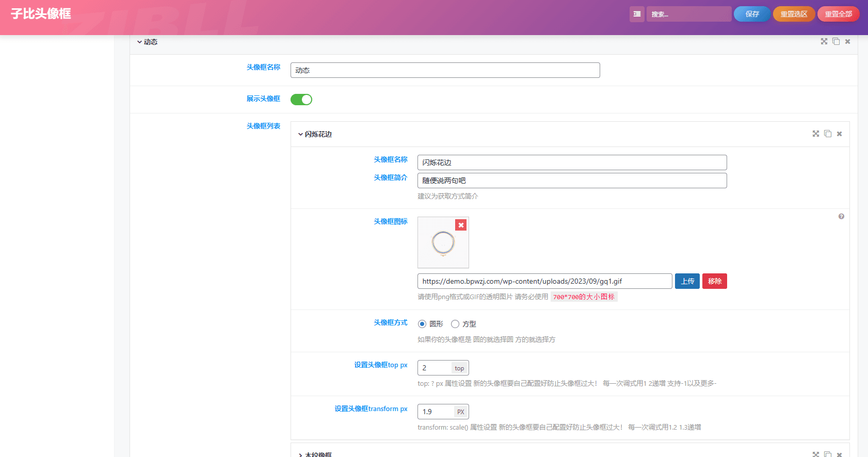Click the move icon of 闪烁花边 item

click(816, 134)
